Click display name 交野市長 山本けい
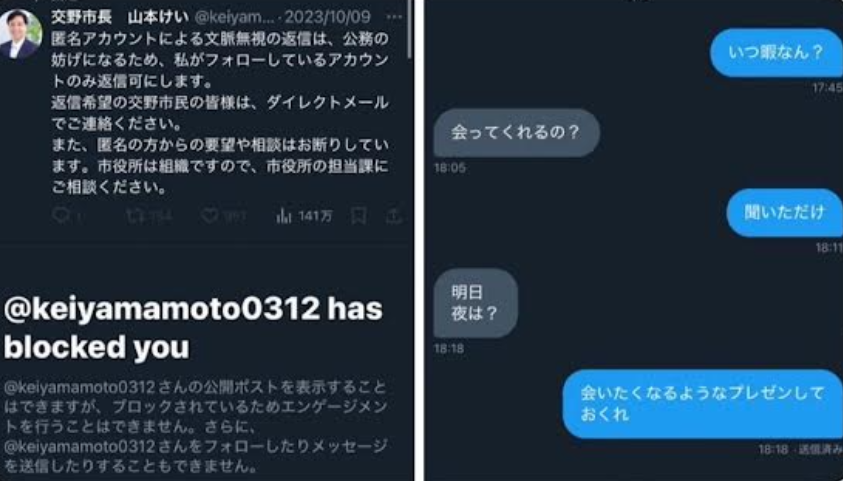Viewport: 843px width, 481px height. [x=120, y=17]
